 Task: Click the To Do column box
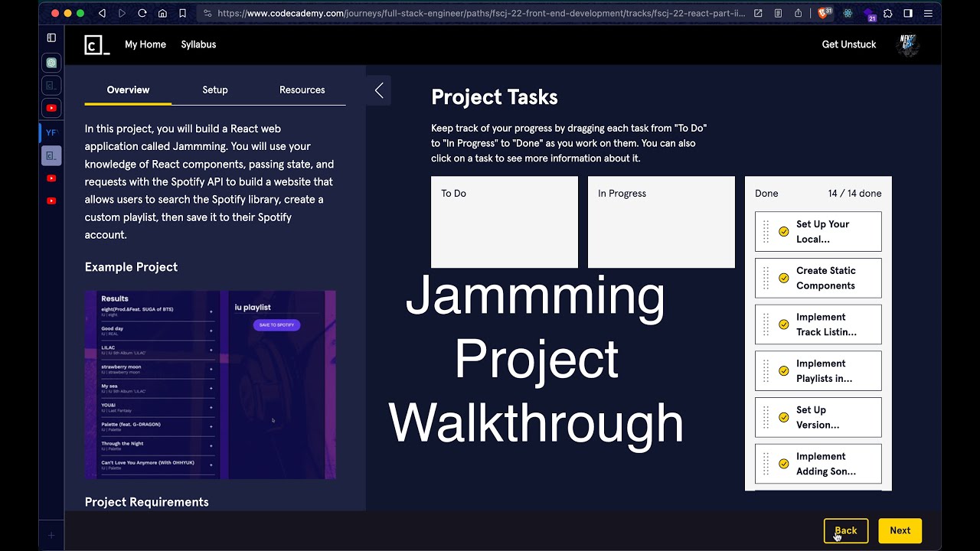coord(505,222)
